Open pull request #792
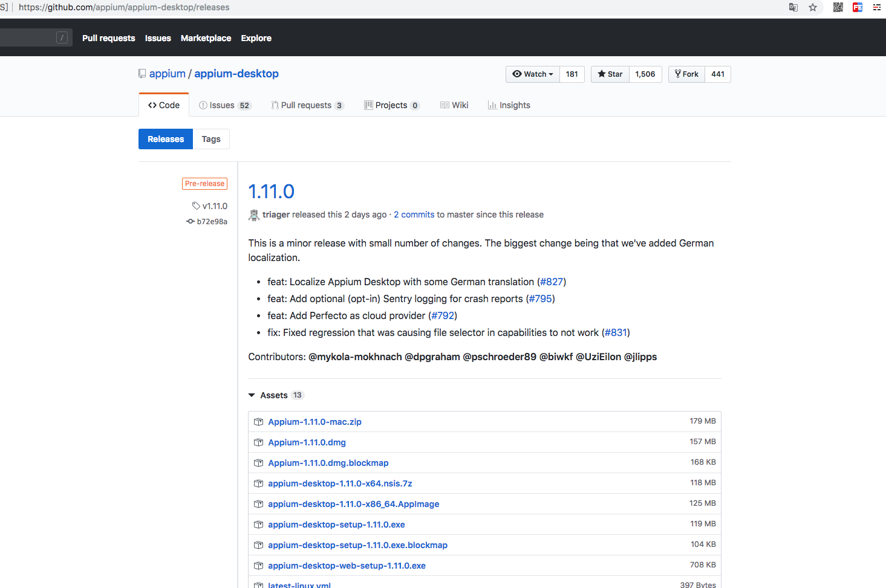Screen dimensions: 886x588 click(443, 315)
